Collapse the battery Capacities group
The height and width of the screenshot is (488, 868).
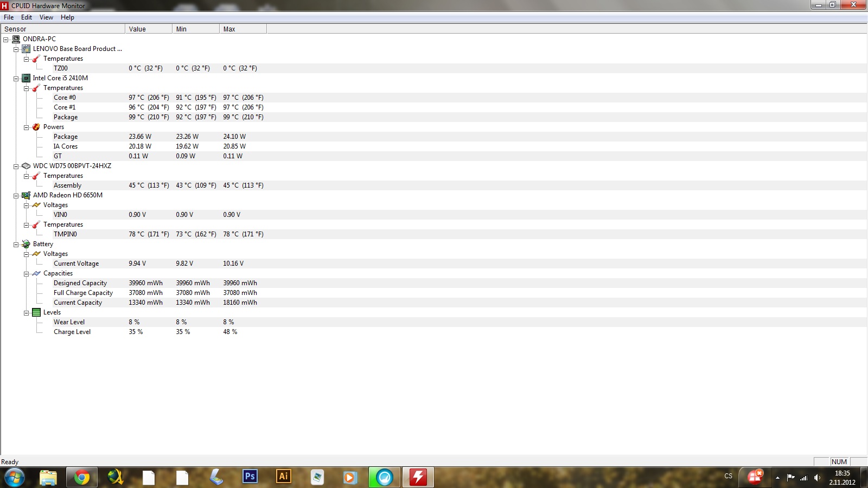(x=26, y=274)
